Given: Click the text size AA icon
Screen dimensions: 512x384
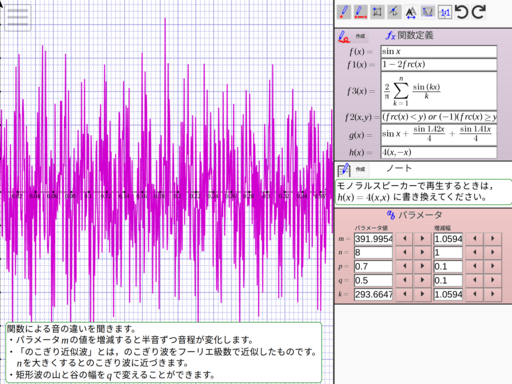Looking at the screenshot, I should tap(411, 12).
